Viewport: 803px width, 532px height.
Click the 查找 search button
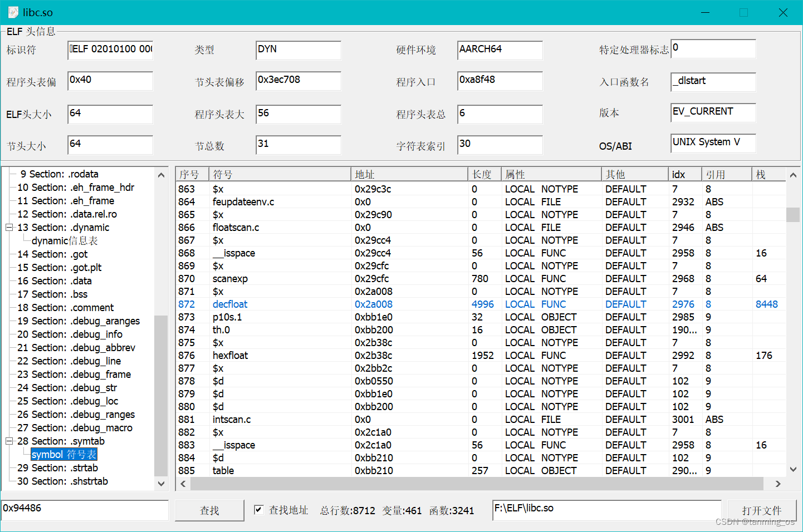point(209,510)
